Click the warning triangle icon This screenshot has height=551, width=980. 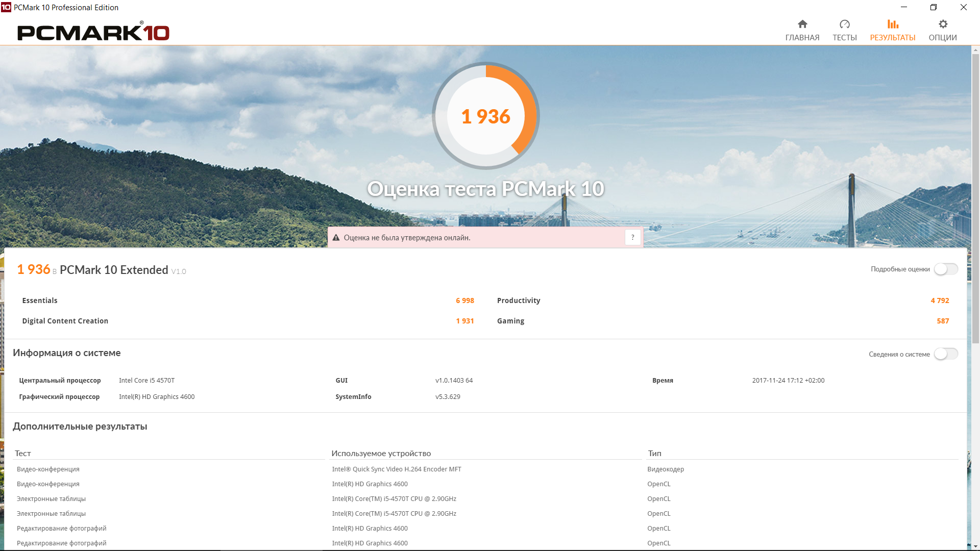pos(336,238)
